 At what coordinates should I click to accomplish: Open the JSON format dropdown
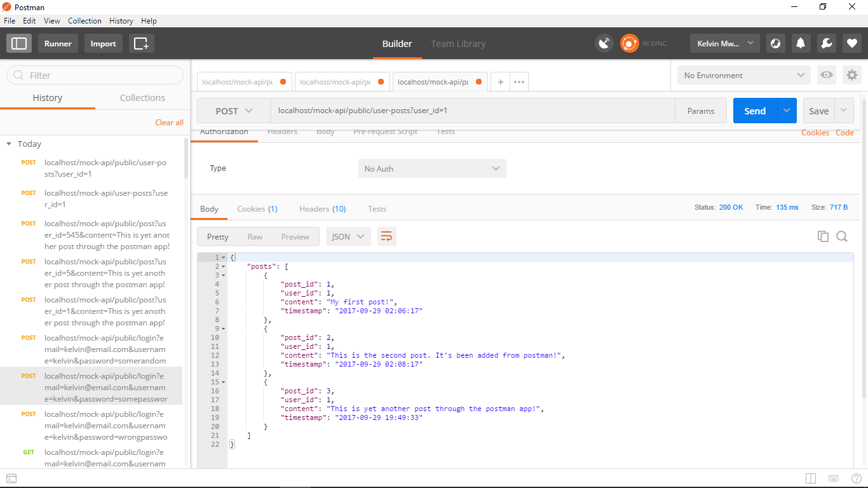tap(348, 236)
